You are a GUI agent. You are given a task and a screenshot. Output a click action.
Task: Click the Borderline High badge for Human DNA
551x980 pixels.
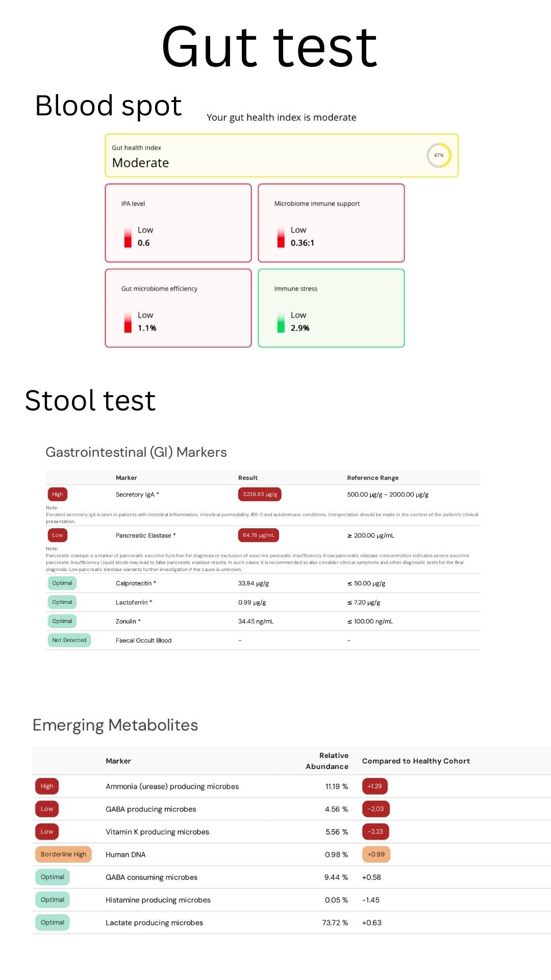pos(63,854)
